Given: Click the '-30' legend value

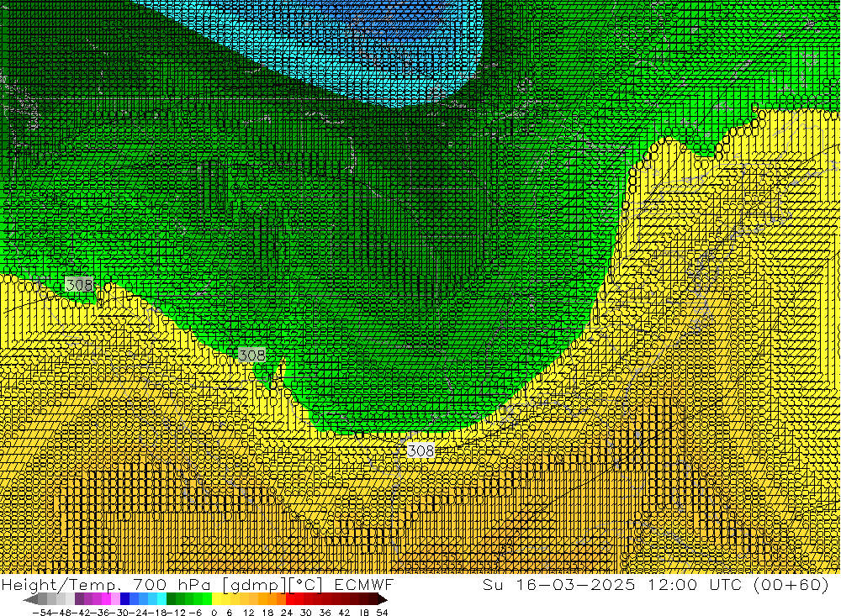Looking at the screenshot, I should pos(119,613).
